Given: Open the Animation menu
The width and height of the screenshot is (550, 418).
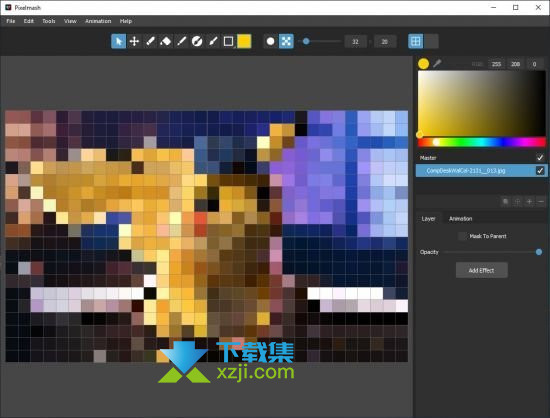Looking at the screenshot, I should (98, 21).
